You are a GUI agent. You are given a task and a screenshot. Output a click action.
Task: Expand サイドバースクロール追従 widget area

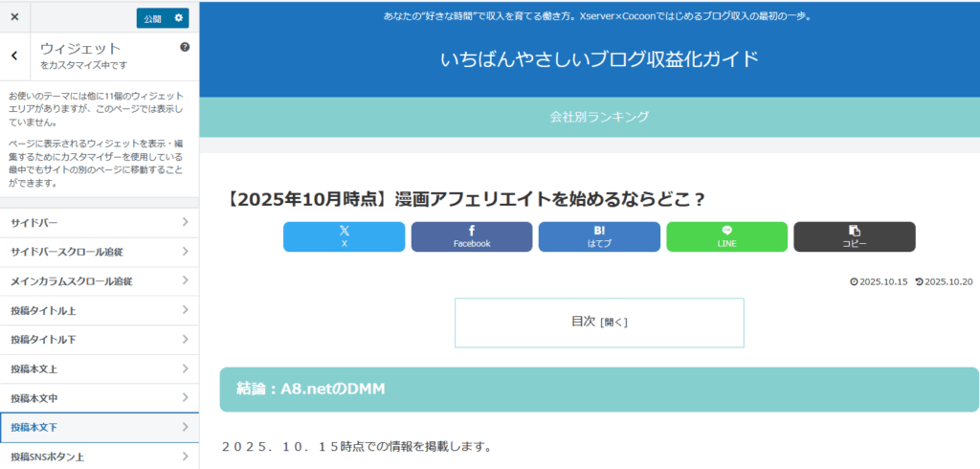tap(100, 252)
